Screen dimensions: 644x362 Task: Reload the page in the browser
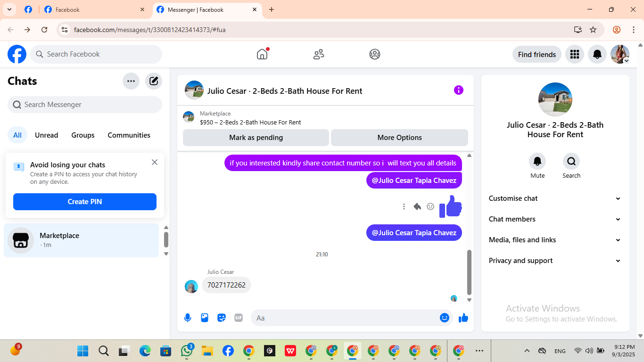[x=44, y=30]
